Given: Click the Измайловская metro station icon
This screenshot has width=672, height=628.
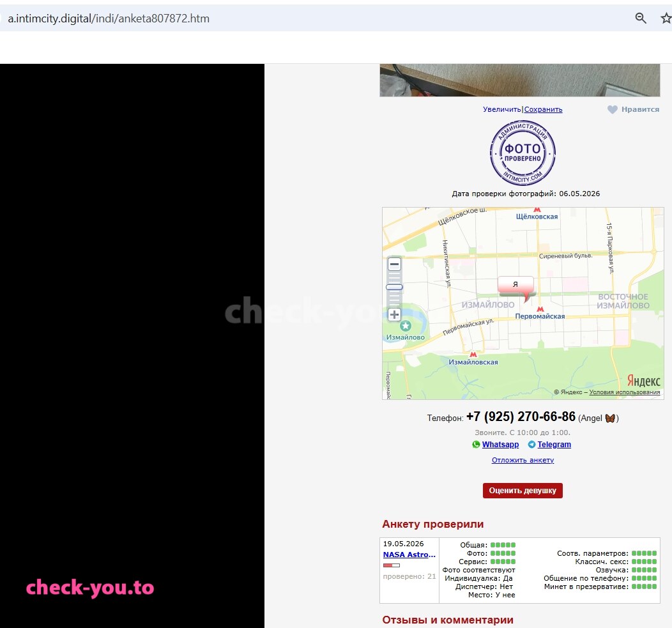Looking at the screenshot, I should point(473,355).
